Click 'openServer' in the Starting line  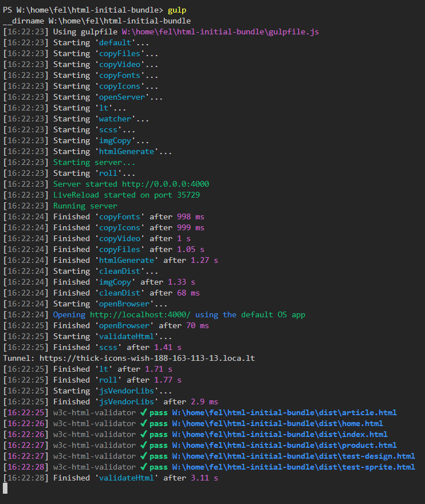pyautogui.click(x=122, y=97)
